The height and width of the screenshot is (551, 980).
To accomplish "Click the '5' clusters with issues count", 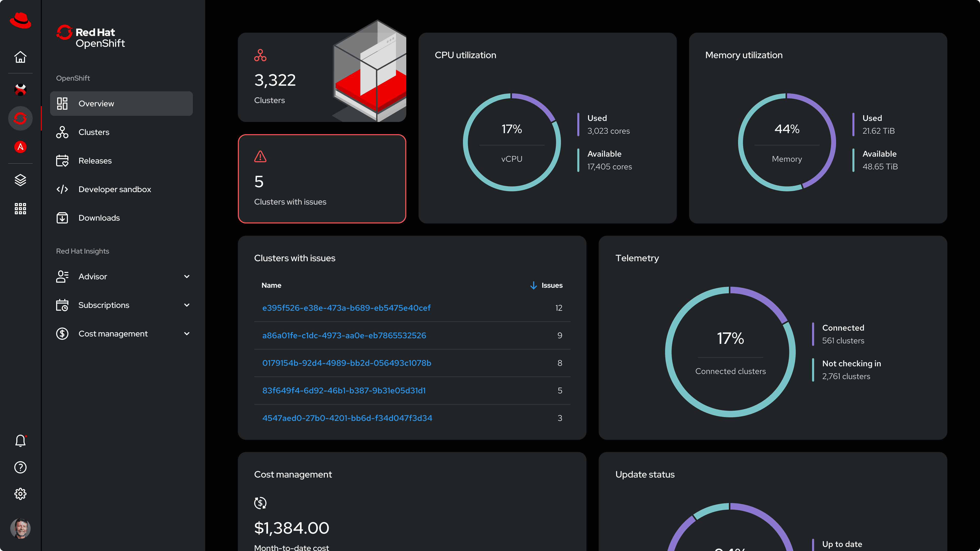I will 259,182.
